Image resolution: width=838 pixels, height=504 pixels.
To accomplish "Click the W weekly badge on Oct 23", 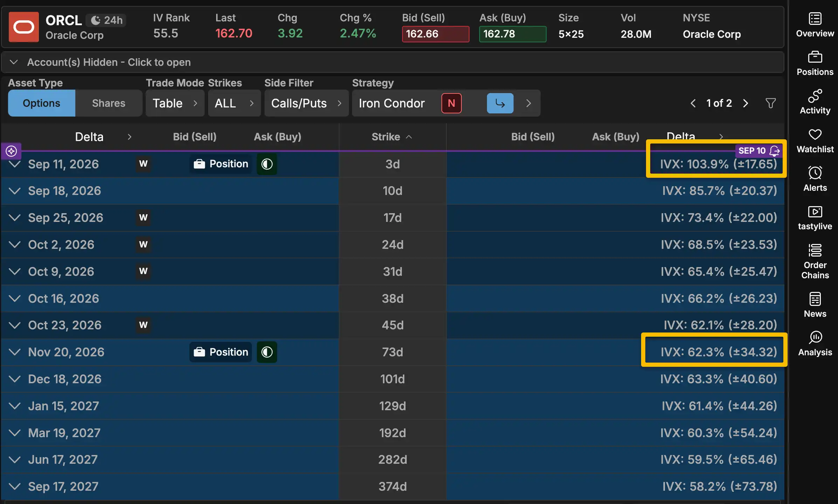I will click(143, 325).
